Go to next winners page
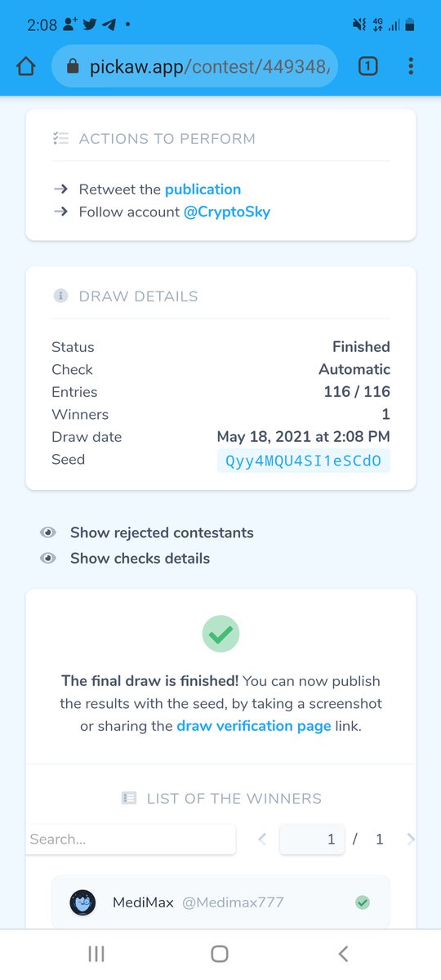The height and width of the screenshot is (980, 441). [x=410, y=839]
